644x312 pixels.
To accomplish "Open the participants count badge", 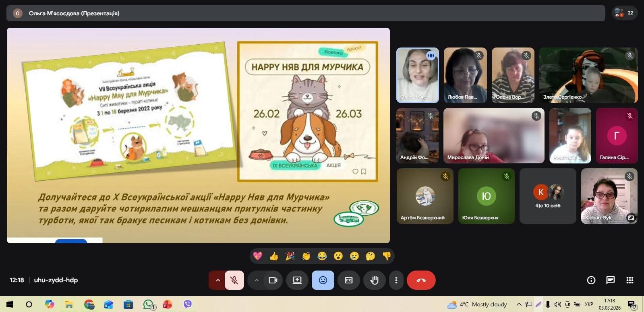I will 625,13.
